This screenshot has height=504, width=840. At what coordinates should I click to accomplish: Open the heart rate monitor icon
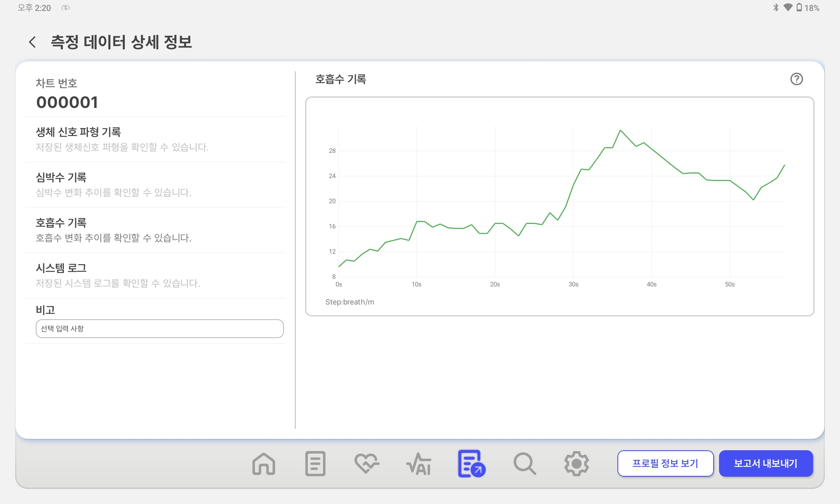coord(367,464)
